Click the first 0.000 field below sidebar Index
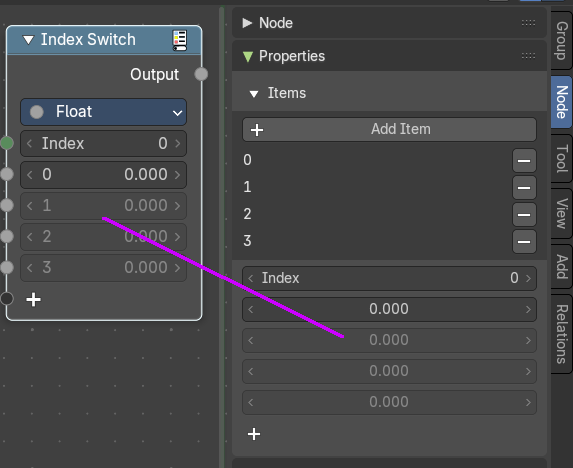This screenshot has height=468, width=573. pyautogui.click(x=389, y=309)
